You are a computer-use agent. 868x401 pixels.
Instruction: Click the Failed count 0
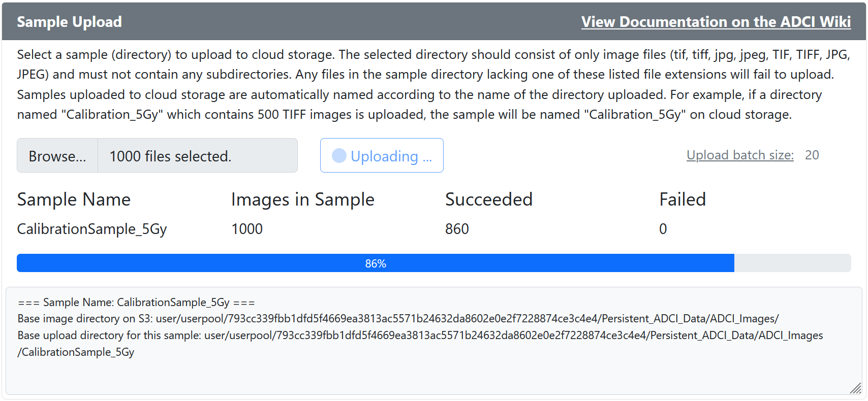(663, 229)
